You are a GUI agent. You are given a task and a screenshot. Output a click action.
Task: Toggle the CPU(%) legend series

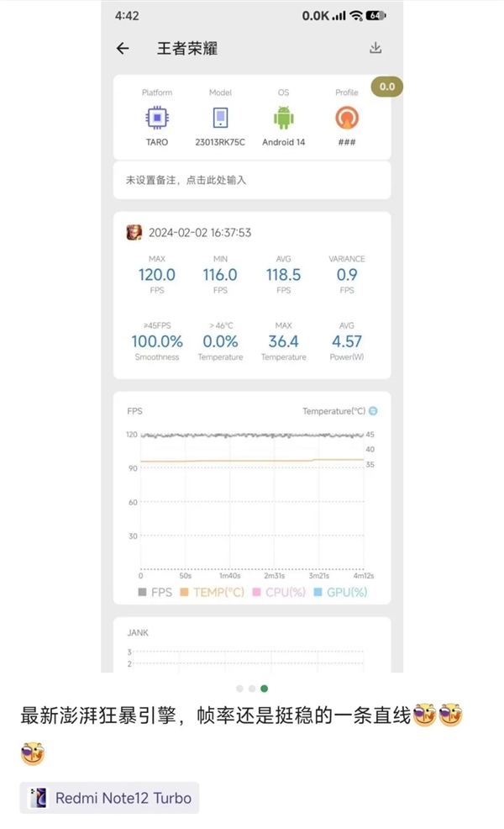point(278,592)
